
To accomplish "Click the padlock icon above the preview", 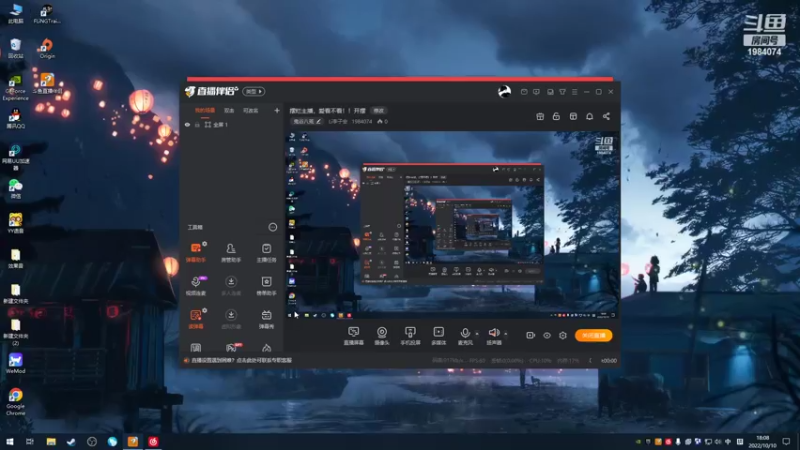I will click(556, 116).
